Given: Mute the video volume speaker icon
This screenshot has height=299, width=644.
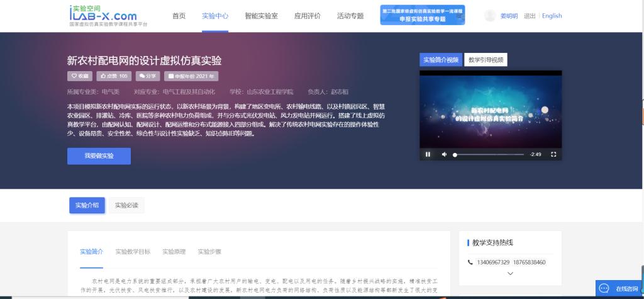Looking at the screenshot, I should point(445,154).
